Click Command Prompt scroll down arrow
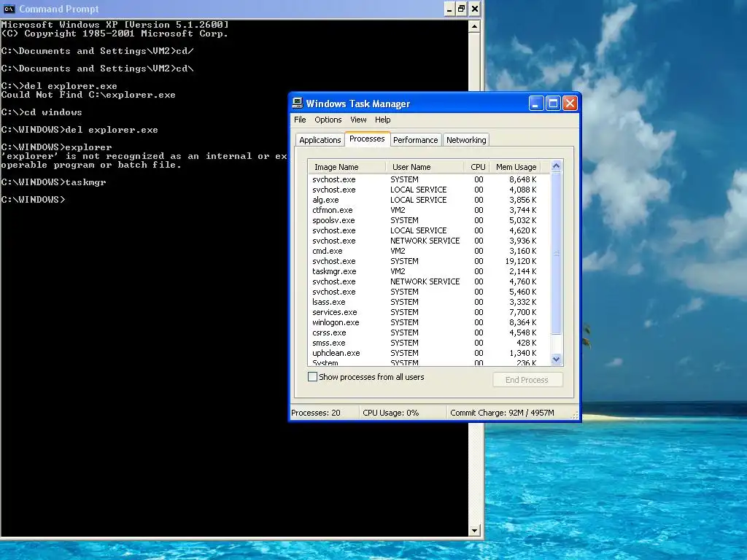 tap(474, 531)
